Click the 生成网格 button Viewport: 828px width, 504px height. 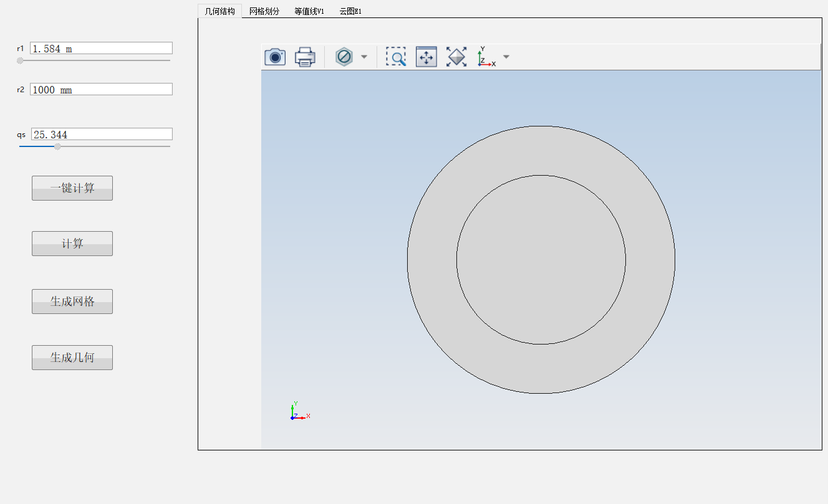pyautogui.click(x=72, y=302)
